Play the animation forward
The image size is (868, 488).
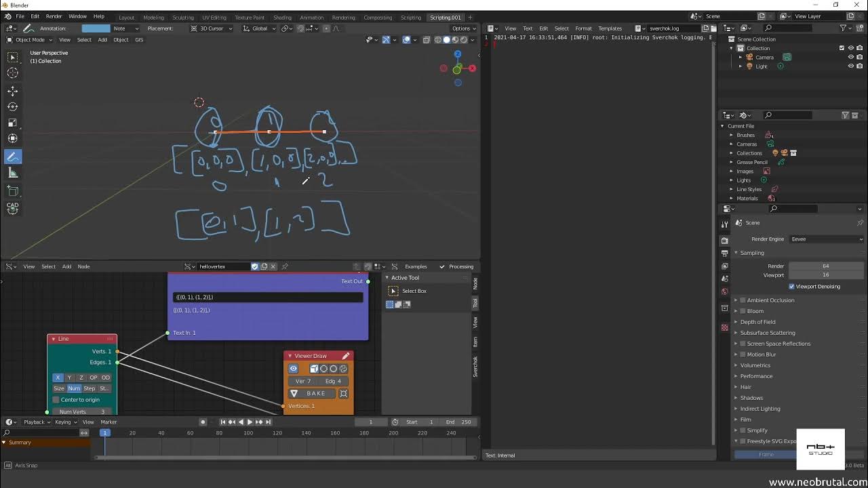coord(250,422)
